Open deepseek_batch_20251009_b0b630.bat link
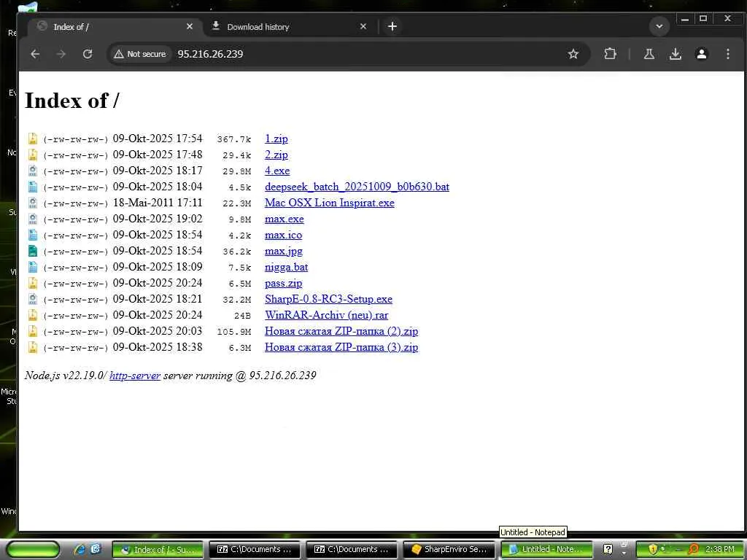Screen dimensions: 747x560 click(357, 187)
